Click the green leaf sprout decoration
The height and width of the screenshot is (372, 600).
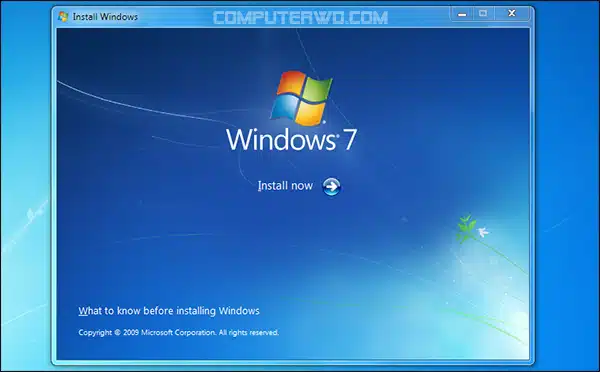click(466, 227)
